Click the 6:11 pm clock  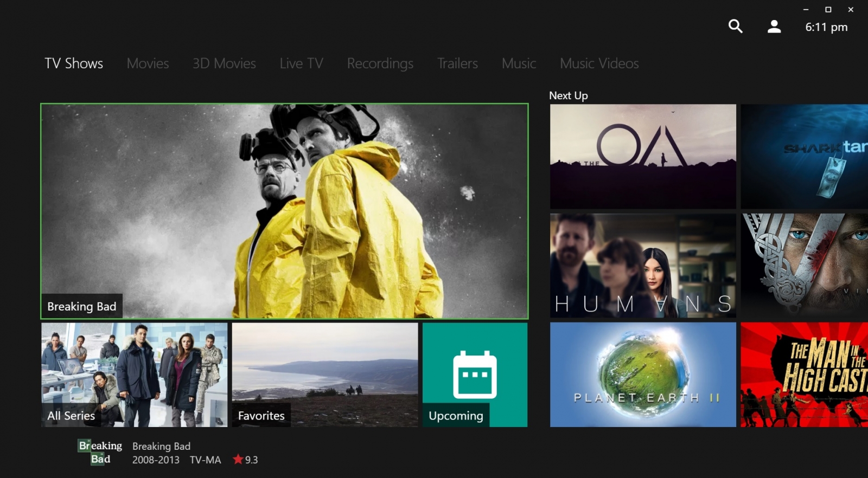point(826,27)
